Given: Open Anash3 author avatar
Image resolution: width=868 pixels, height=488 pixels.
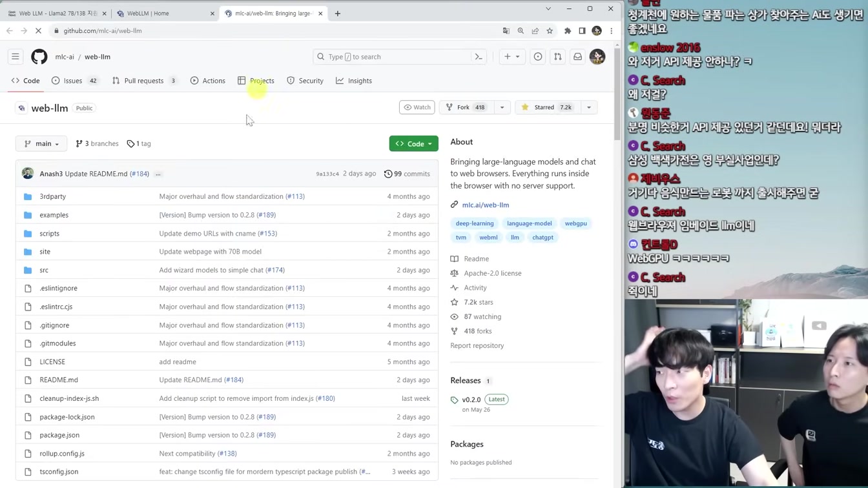Looking at the screenshot, I should point(28,174).
